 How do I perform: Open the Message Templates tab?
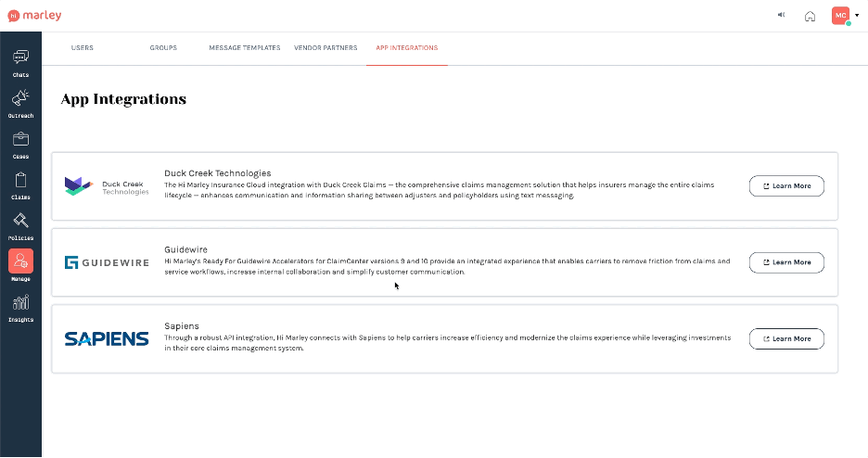click(x=245, y=48)
